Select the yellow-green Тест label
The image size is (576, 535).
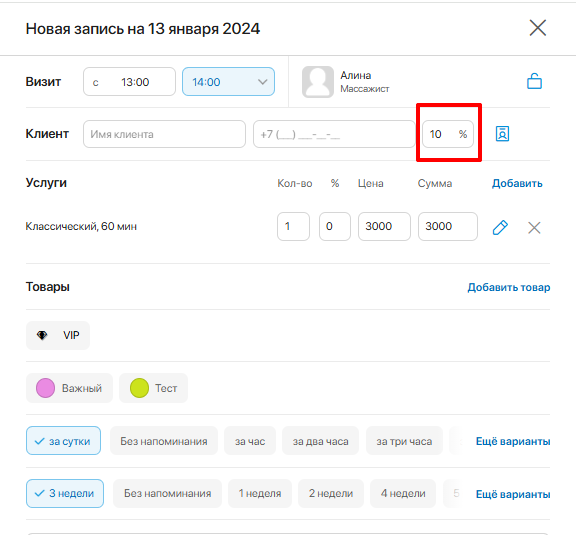154,388
